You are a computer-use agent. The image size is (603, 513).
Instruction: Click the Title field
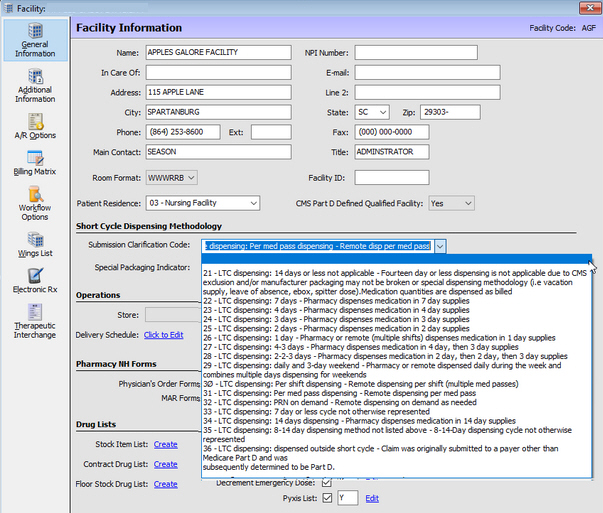click(392, 152)
